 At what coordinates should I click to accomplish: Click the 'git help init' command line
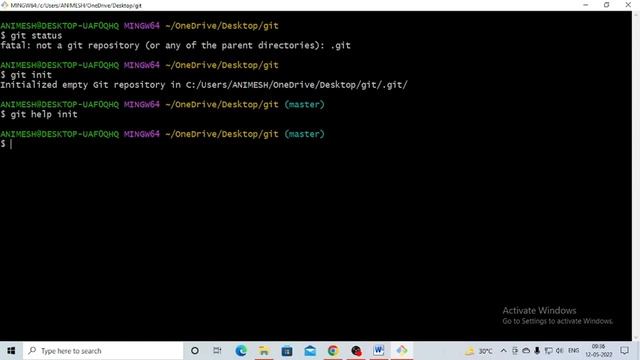(39, 114)
